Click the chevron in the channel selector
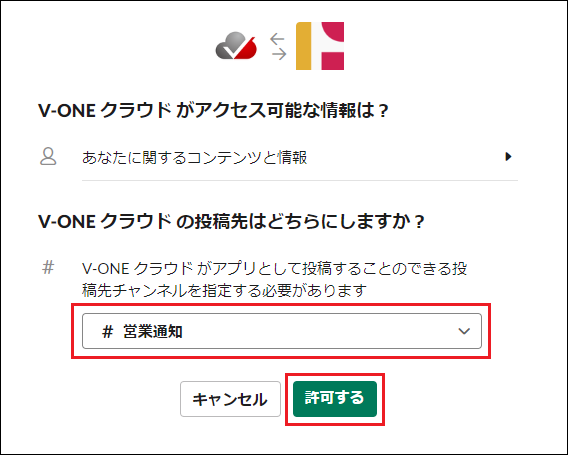Viewport: 568px width, 455px height. click(x=464, y=331)
